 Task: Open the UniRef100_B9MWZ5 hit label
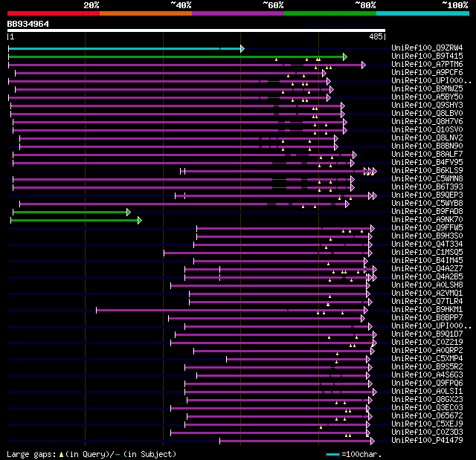click(x=427, y=89)
